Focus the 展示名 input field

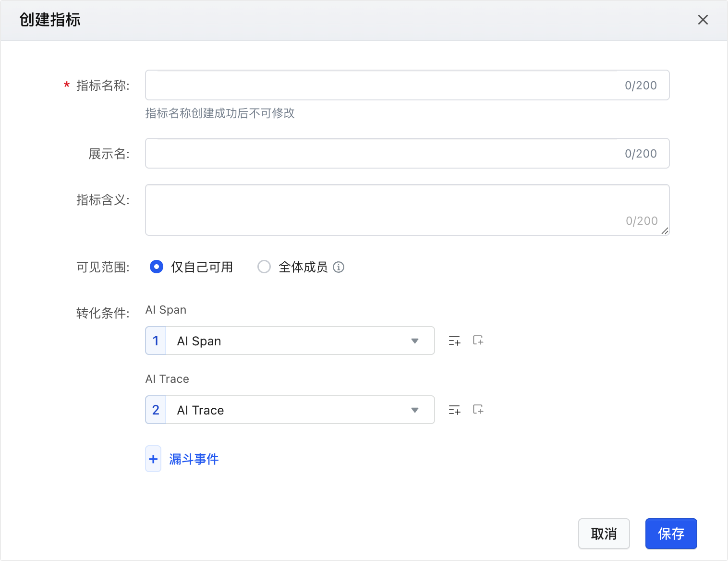click(x=407, y=154)
